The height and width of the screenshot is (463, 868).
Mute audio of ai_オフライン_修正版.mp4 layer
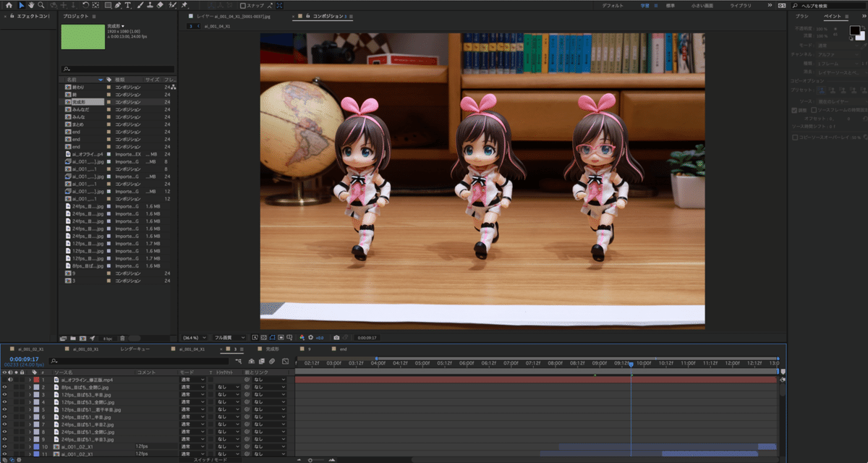(10, 380)
